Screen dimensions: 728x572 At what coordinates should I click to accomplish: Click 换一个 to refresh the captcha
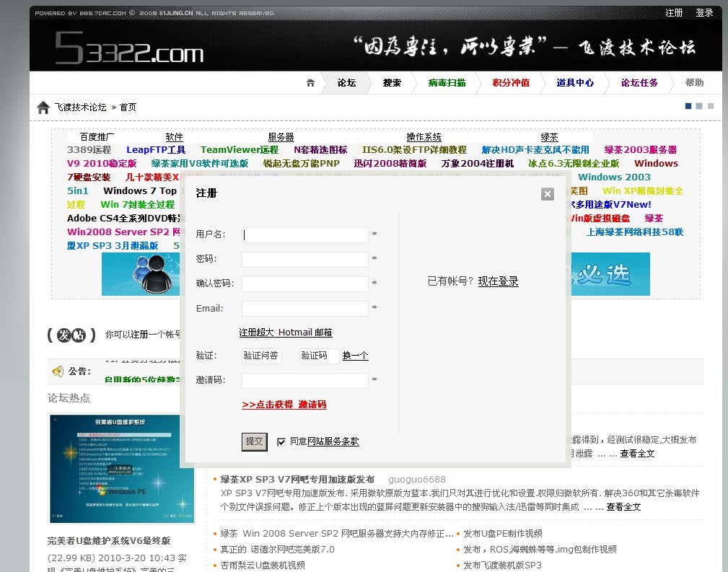pos(355,356)
